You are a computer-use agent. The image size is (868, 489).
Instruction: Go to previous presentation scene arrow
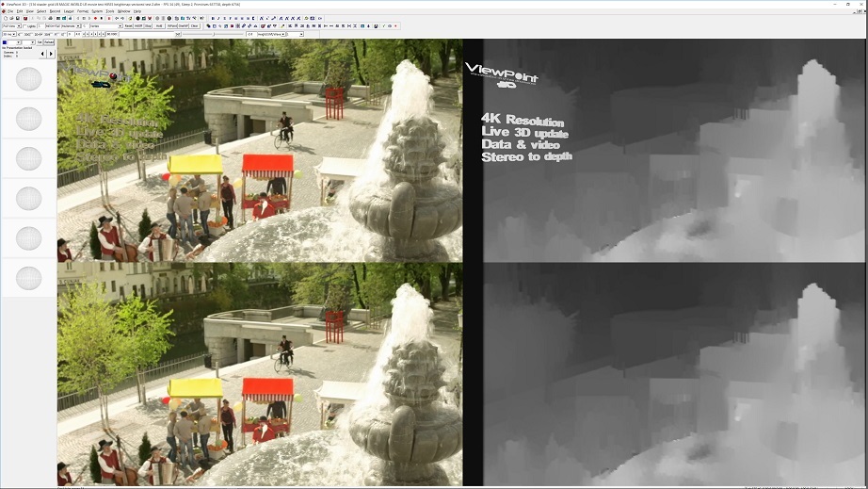click(x=42, y=54)
